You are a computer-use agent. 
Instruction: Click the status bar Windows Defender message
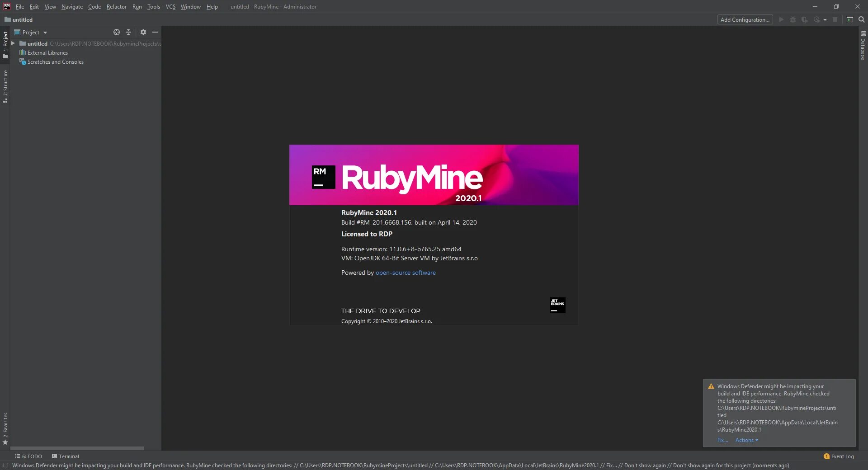tap(401, 465)
